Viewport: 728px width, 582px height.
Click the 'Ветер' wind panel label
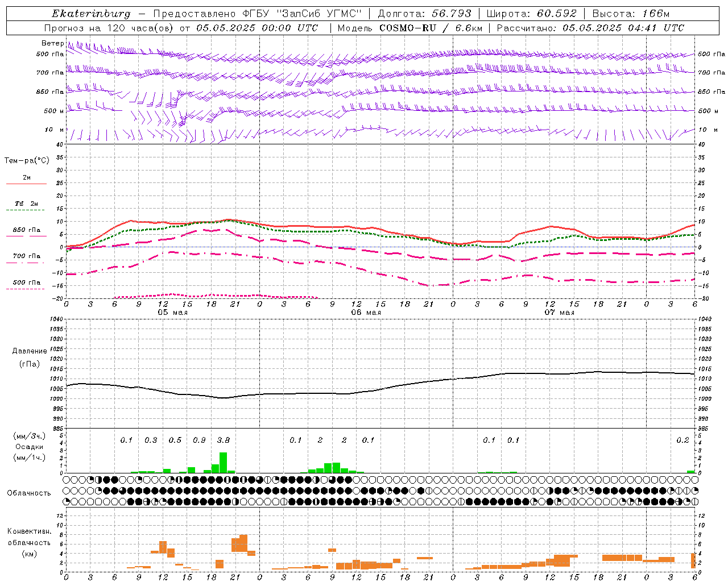(53, 43)
